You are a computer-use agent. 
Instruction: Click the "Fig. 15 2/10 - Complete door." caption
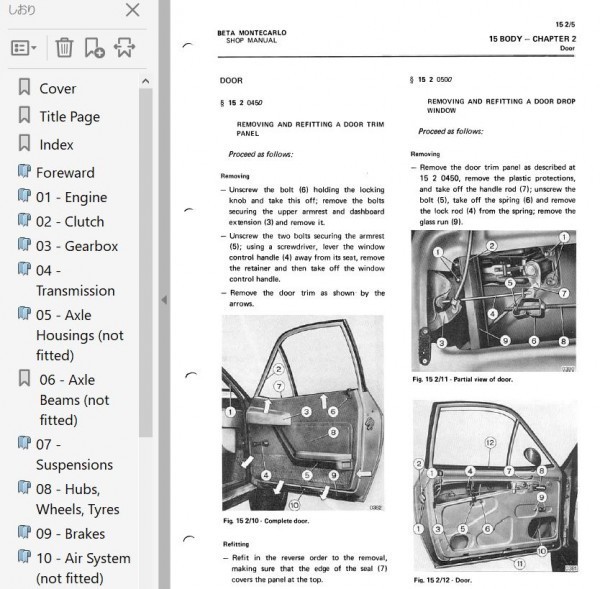pos(266,521)
